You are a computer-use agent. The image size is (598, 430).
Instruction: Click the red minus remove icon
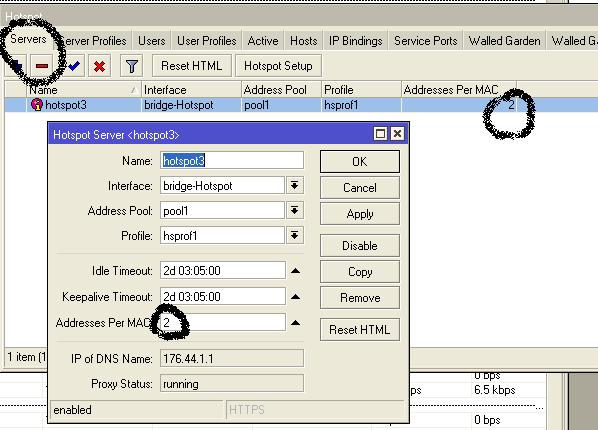42,66
